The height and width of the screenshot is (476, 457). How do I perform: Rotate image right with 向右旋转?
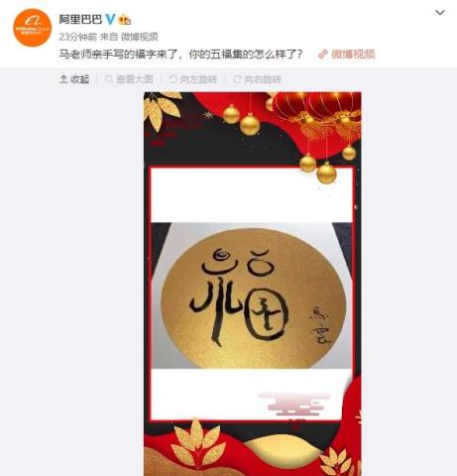[x=257, y=79]
